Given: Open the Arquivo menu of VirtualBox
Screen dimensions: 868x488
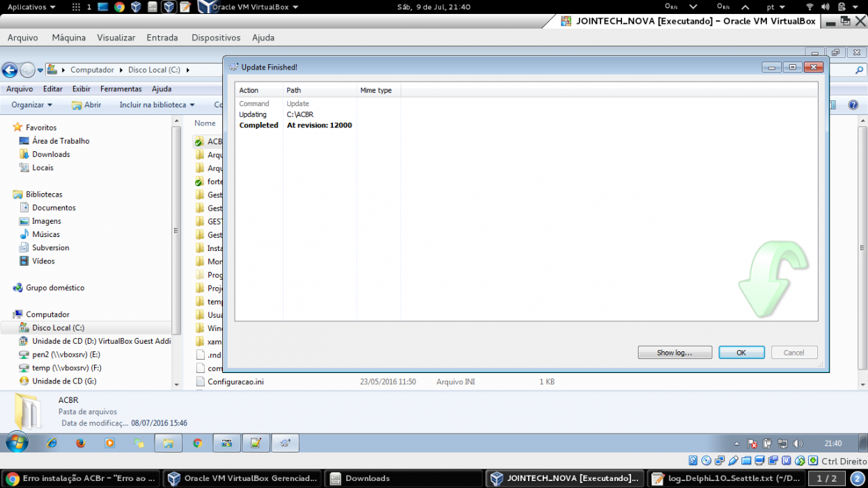Looking at the screenshot, I should point(23,38).
